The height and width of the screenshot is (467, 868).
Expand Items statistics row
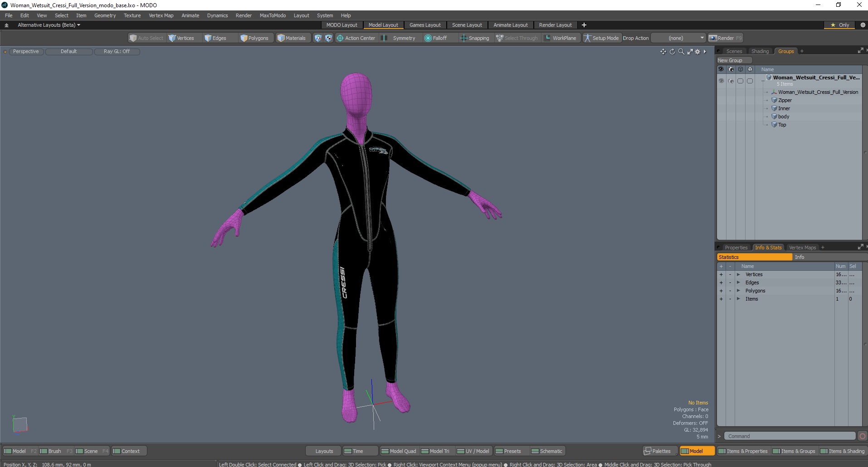pyautogui.click(x=738, y=299)
